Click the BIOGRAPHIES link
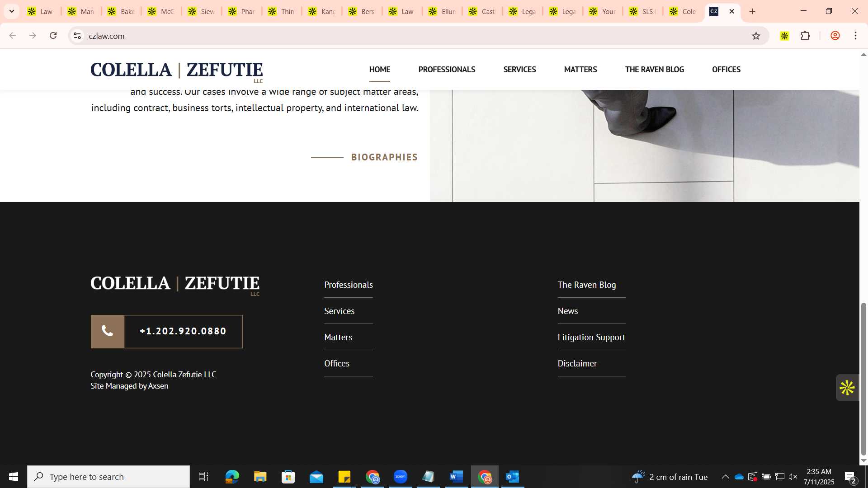The height and width of the screenshot is (488, 868). pyautogui.click(x=384, y=157)
